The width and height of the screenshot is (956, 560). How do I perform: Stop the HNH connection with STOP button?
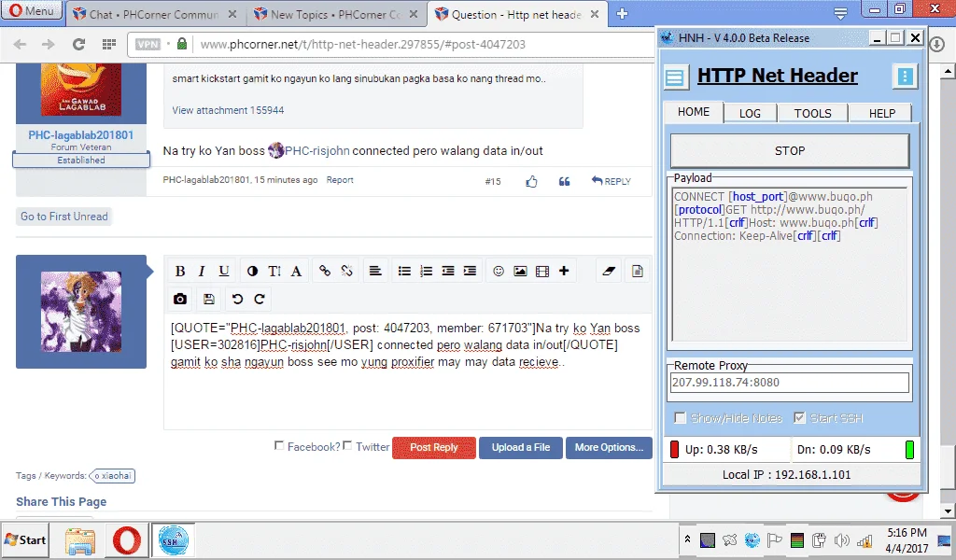pos(790,150)
